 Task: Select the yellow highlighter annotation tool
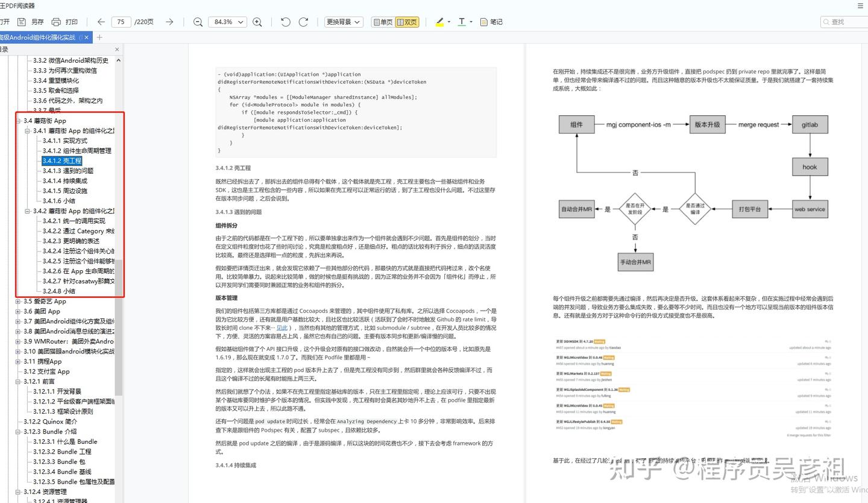pos(439,22)
